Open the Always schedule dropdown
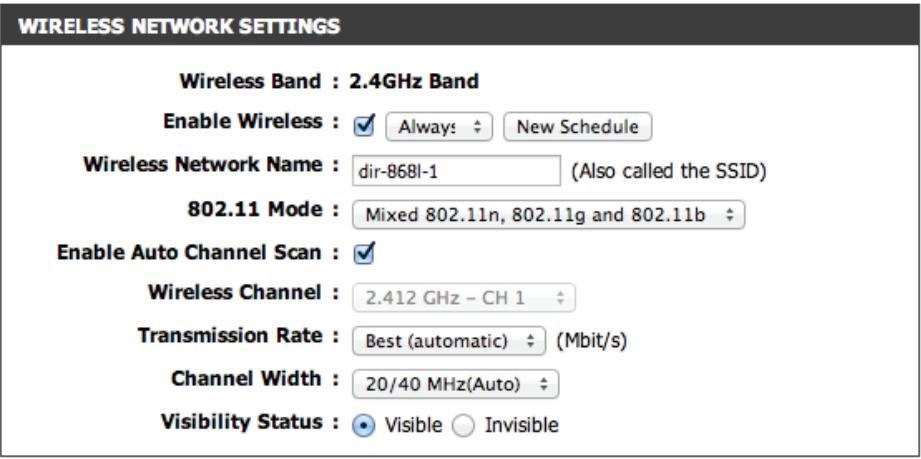The width and height of the screenshot is (921, 459). pyautogui.click(x=439, y=127)
